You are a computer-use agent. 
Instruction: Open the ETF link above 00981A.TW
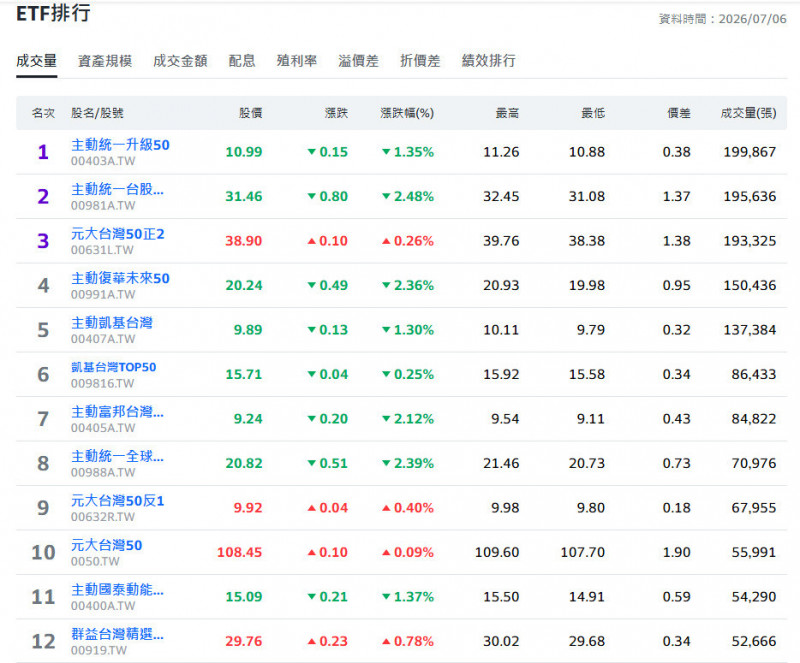coord(117,189)
